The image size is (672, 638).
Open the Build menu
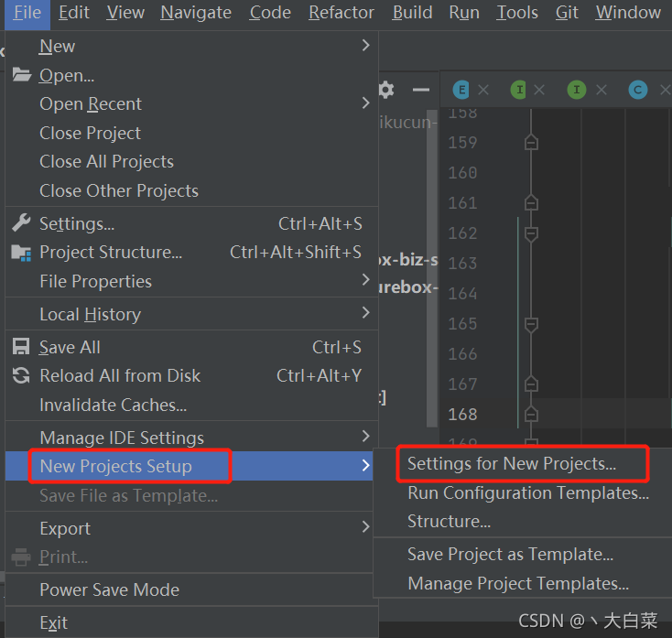pos(412,13)
